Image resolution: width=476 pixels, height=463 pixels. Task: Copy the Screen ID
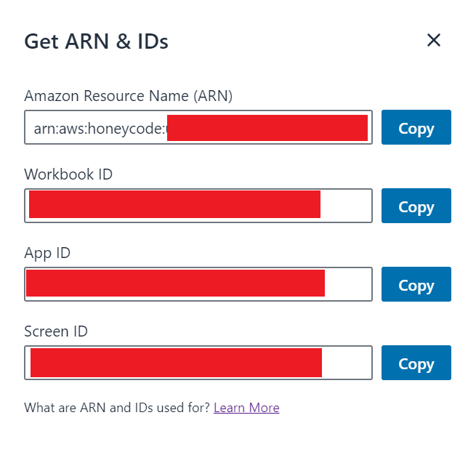[x=416, y=363]
